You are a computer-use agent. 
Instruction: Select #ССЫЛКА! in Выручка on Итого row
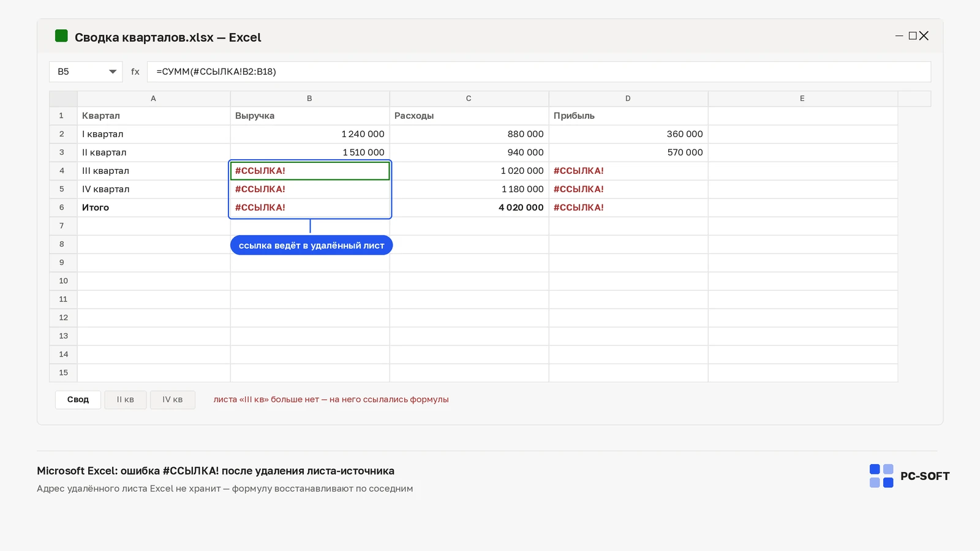coord(310,208)
